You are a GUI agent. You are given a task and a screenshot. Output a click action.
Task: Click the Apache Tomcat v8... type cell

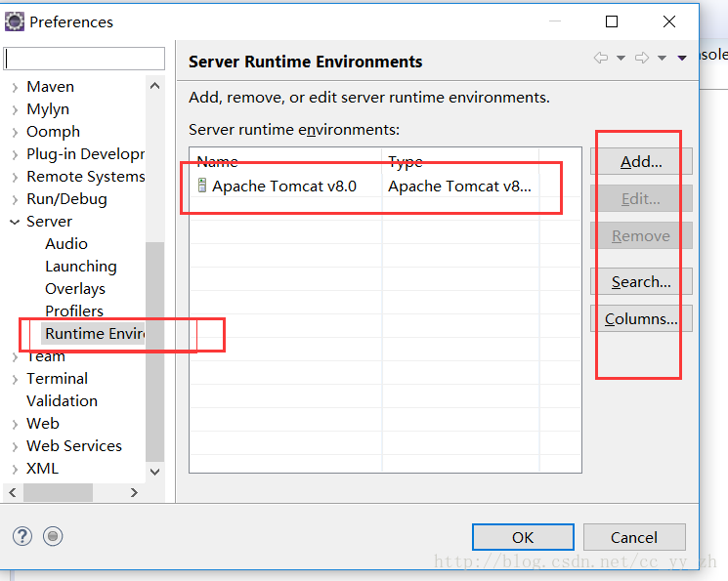click(x=459, y=187)
